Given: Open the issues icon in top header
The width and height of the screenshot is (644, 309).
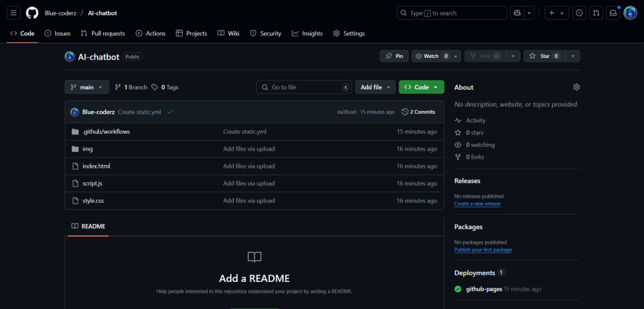Looking at the screenshot, I should pyautogui.click(x=579, y=13).
